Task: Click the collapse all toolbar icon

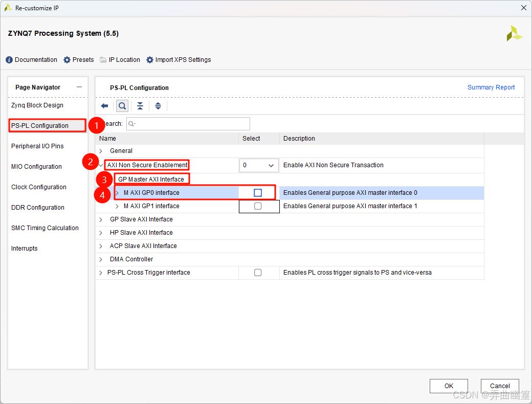Action: pyautogui.click(x=140, y=106)
